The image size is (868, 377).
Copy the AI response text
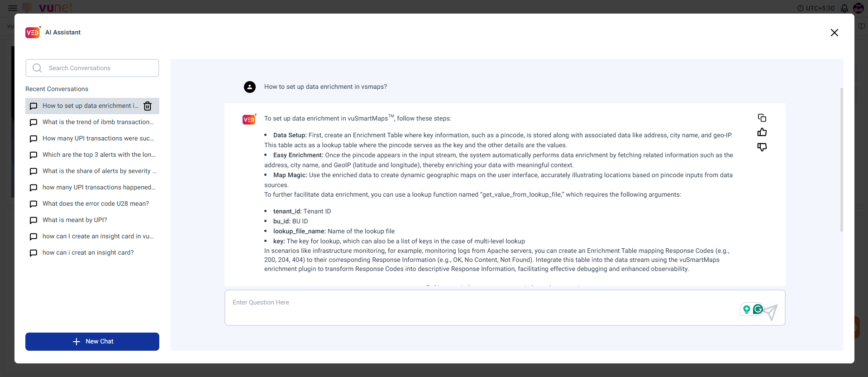(762, 118)
